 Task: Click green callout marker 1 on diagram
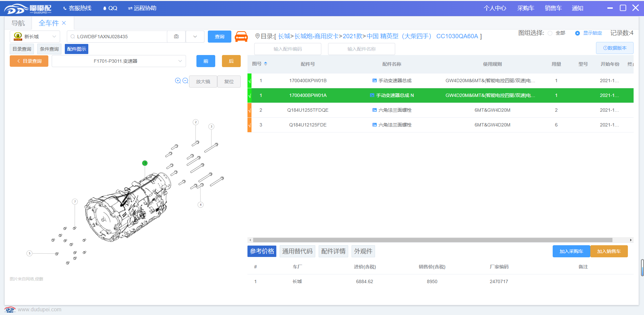(x=145, y=163)
